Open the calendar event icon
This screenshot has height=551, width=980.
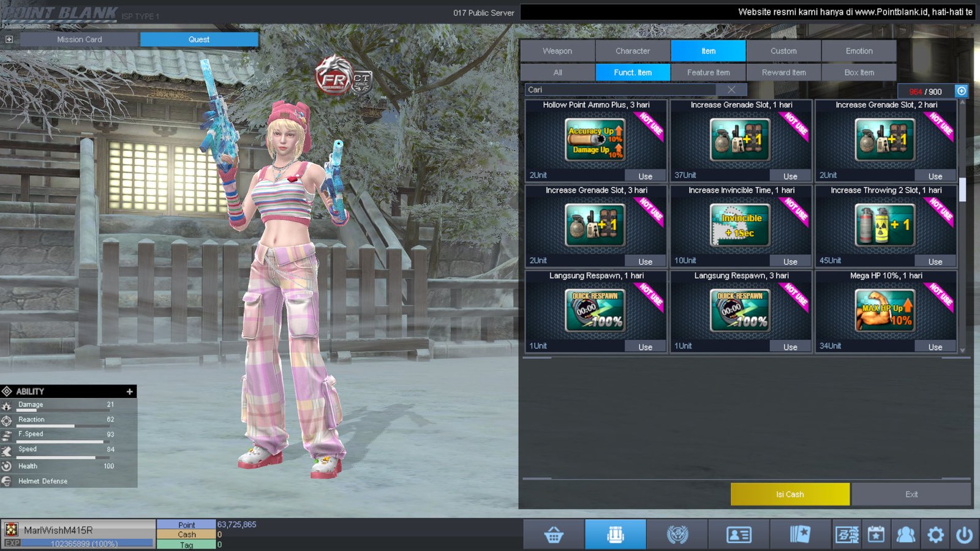[876, 535]
